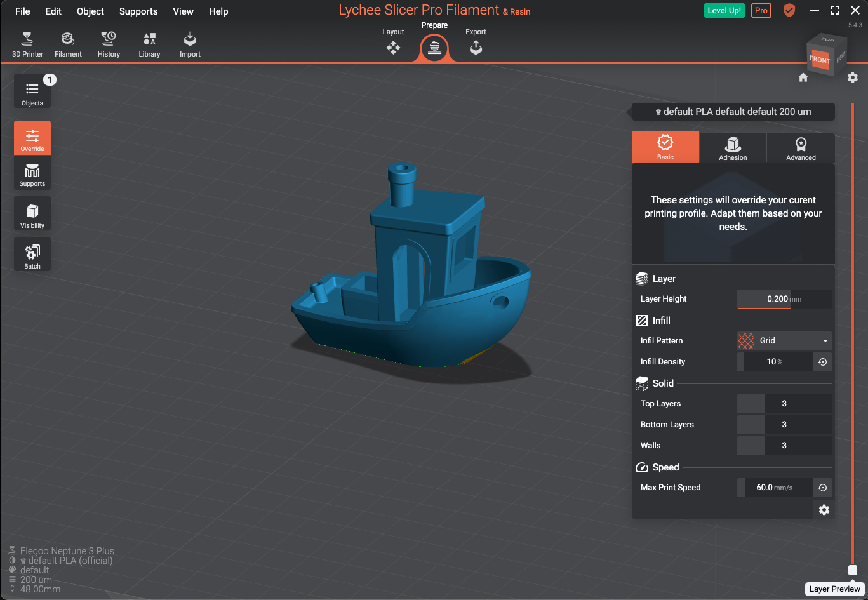Image resolution: width=868 pixels, height=600 pixels.
Task: Select the Supports tool in sidebar
Action: (32, 175)
